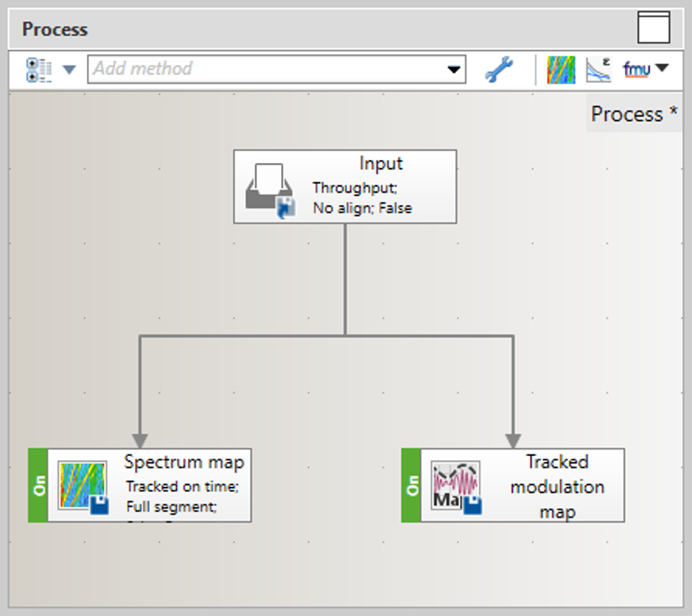Click the fmu toolbar icon
The width and height of the screenshot is (692, 616).
tap(636, 70)
